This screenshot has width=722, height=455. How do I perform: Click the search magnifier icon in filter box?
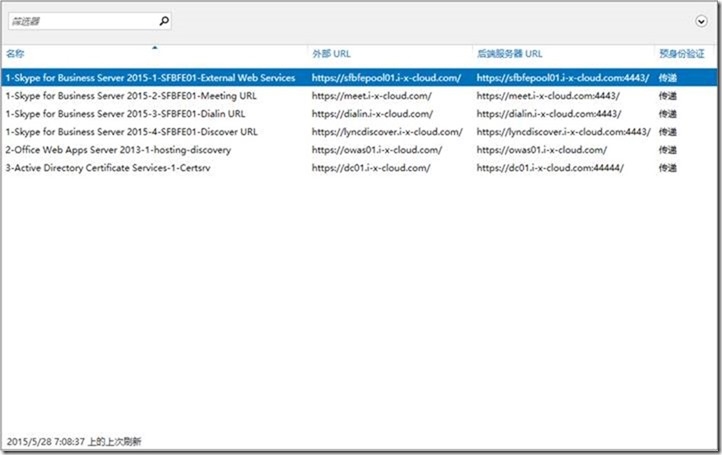click(x=164, y=21)
